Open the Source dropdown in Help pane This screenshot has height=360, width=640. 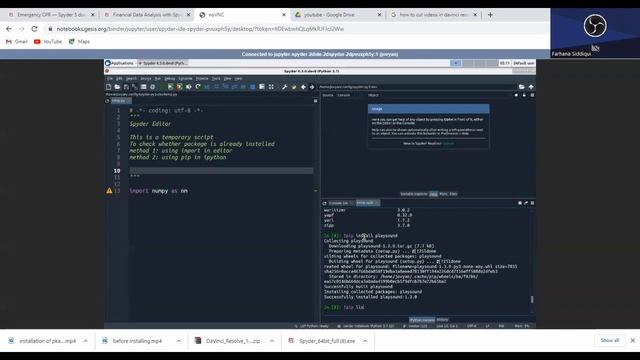[x=344, y=95]
